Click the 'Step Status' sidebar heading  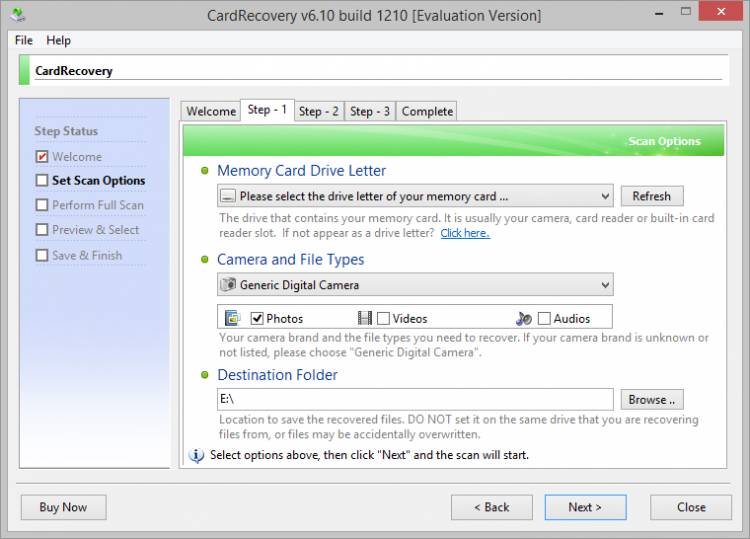[x=66, y=131]
